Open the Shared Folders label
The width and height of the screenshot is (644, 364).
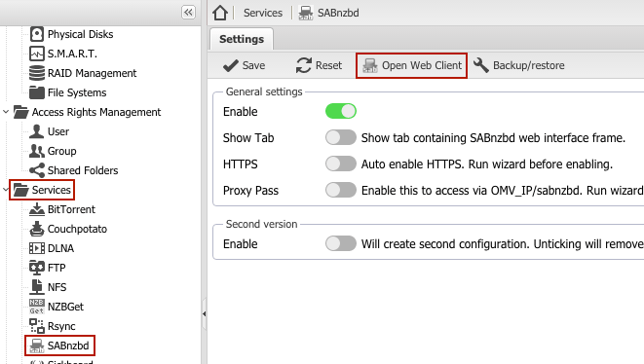(x=83, y=170)
